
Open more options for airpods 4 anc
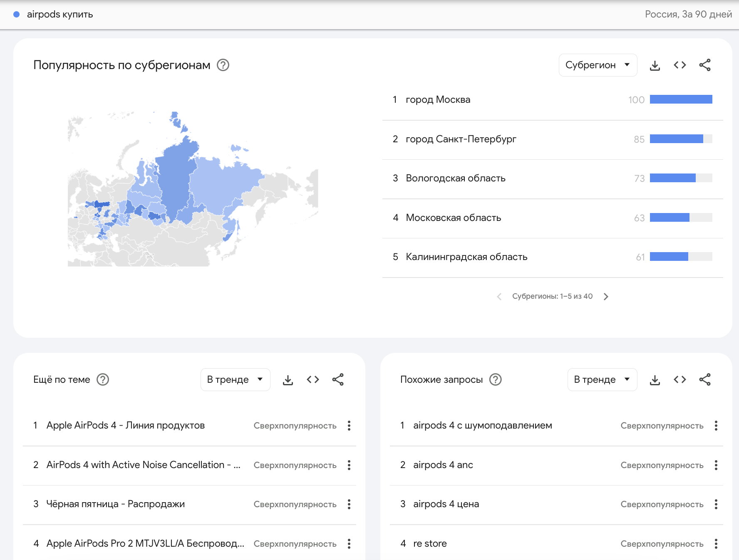[x=716, y=465]
